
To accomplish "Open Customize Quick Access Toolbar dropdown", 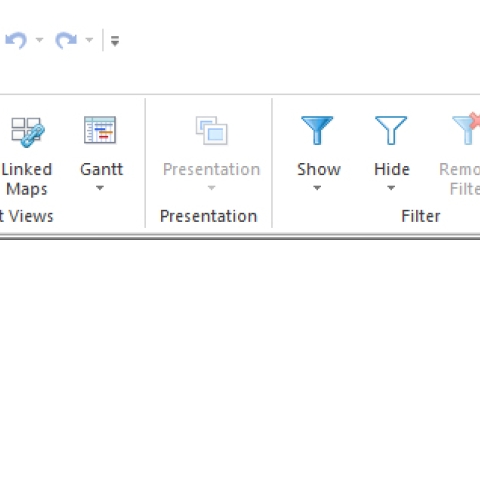I will point(115,41).
